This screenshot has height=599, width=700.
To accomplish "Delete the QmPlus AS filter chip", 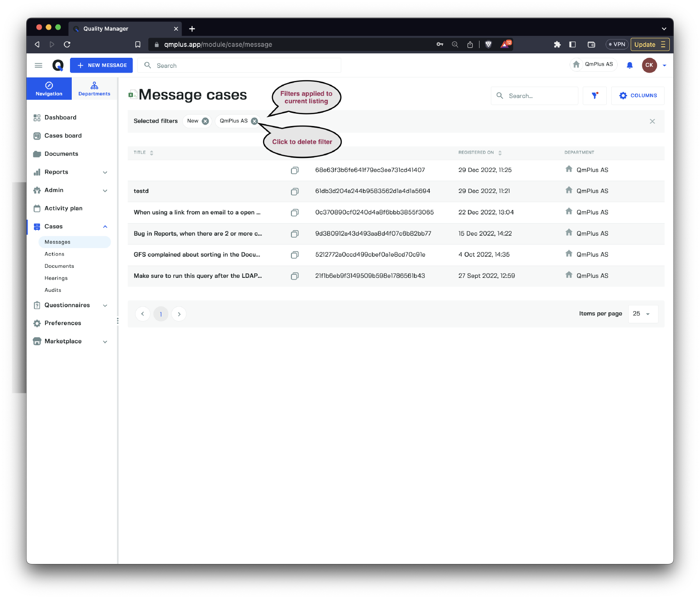I will 254,121.
